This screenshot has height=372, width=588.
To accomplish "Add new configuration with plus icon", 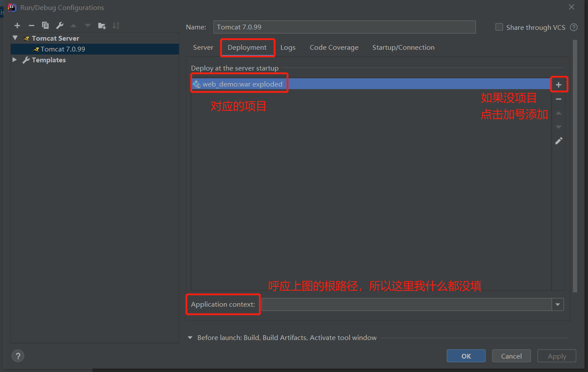I will click(17, 26).
